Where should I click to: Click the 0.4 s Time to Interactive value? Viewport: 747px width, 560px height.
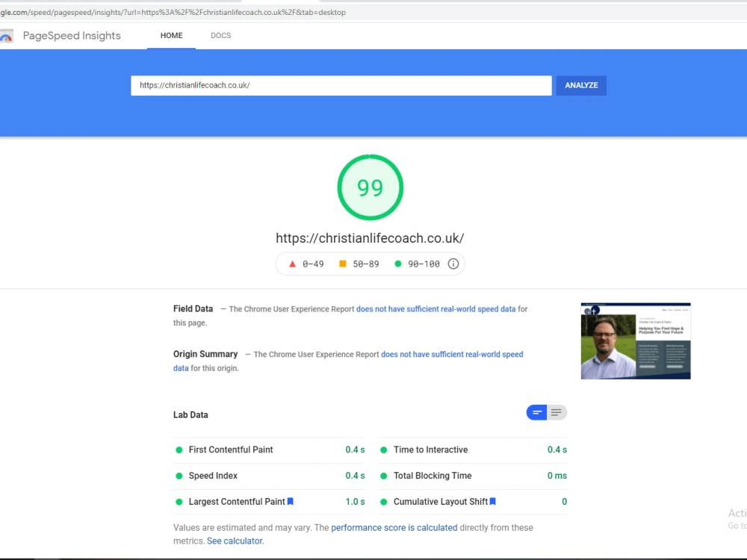[x=557, y=450]
